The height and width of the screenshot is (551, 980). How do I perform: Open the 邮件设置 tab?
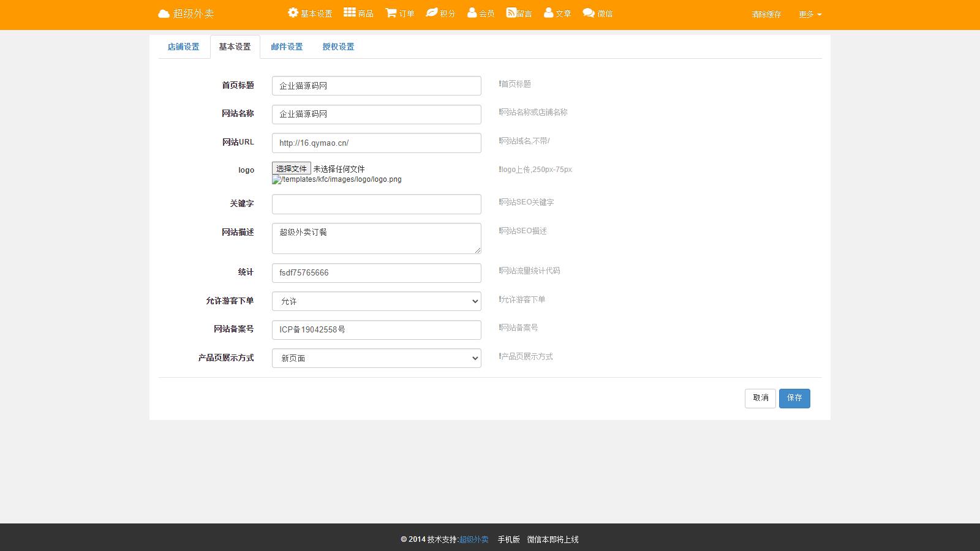click(x=287, y=47)
